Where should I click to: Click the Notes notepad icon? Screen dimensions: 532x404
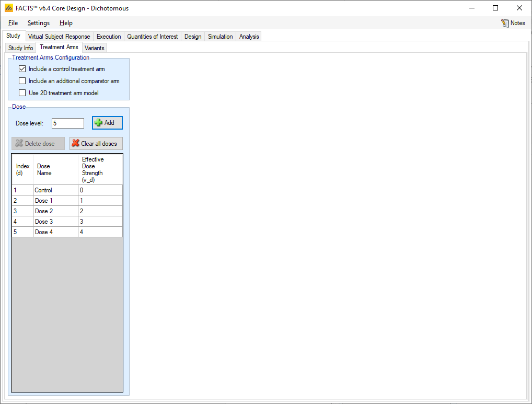tap(505, 23)
